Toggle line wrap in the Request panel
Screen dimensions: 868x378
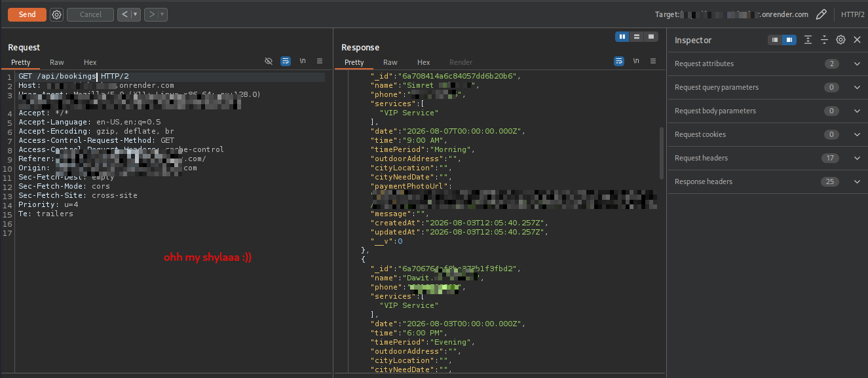(x=286, y=61)
